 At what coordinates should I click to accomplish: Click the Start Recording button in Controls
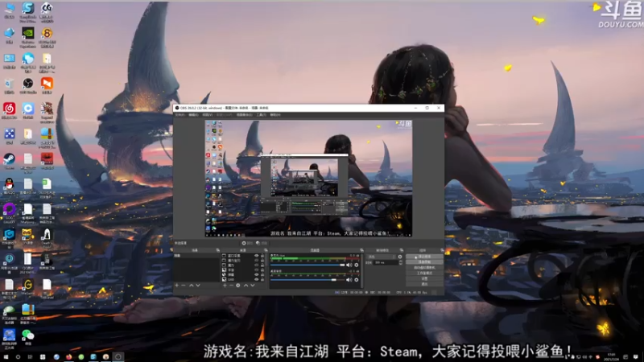424,262
